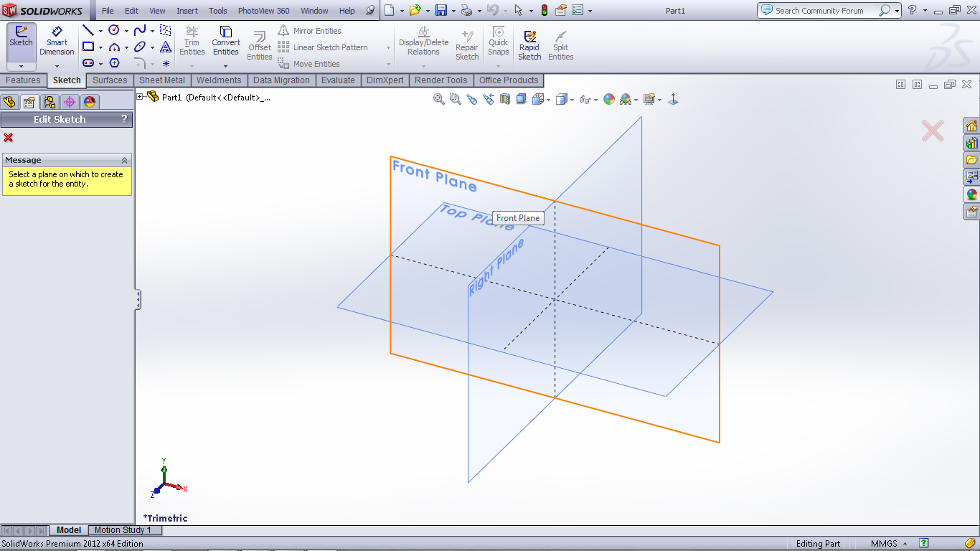The height and width of the screenshot is (551, 980).
Task: Toggle the Section View button
Action: pyautogui.click(x=505, y=99)
